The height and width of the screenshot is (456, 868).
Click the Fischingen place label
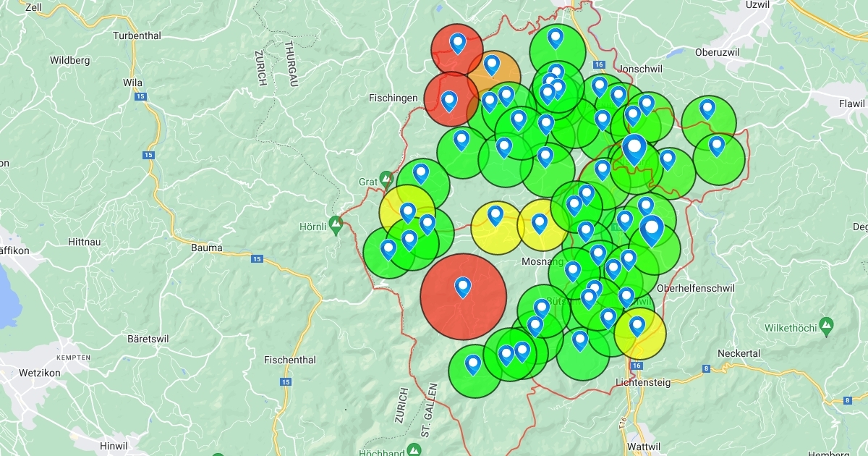393,98
